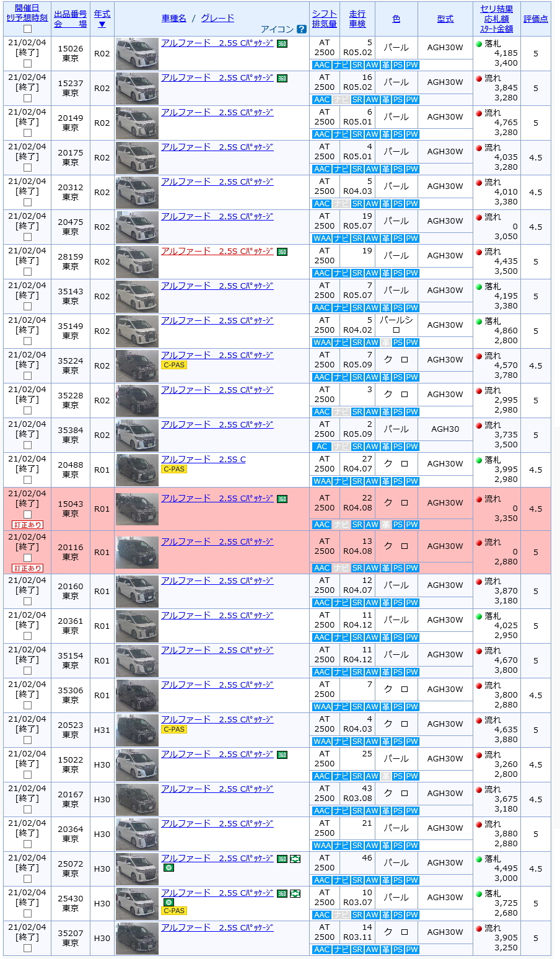This screenshot has width=560, height=959.
Task: Open the car thumbnail for lot 35154
Action: point(137,661)
